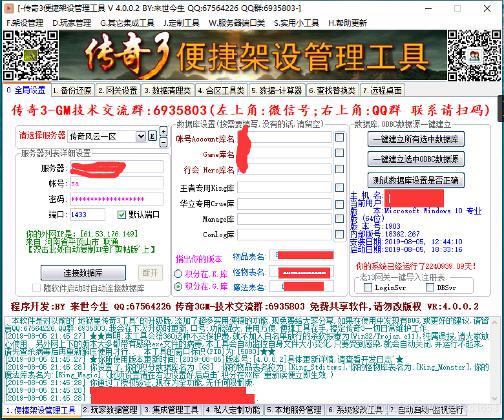Click the application icon in the title bar
This screenshot has width=504, height=420.
(8, 8)
